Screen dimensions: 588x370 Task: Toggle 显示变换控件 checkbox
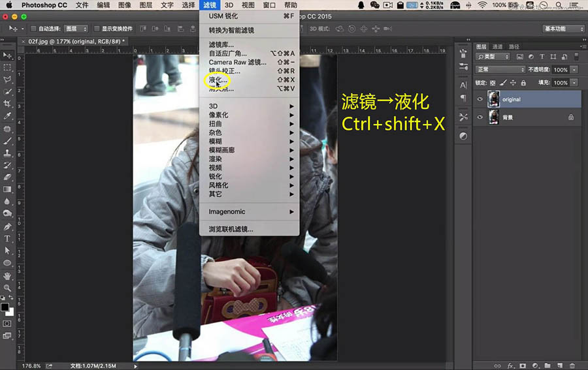click(97, 29)
